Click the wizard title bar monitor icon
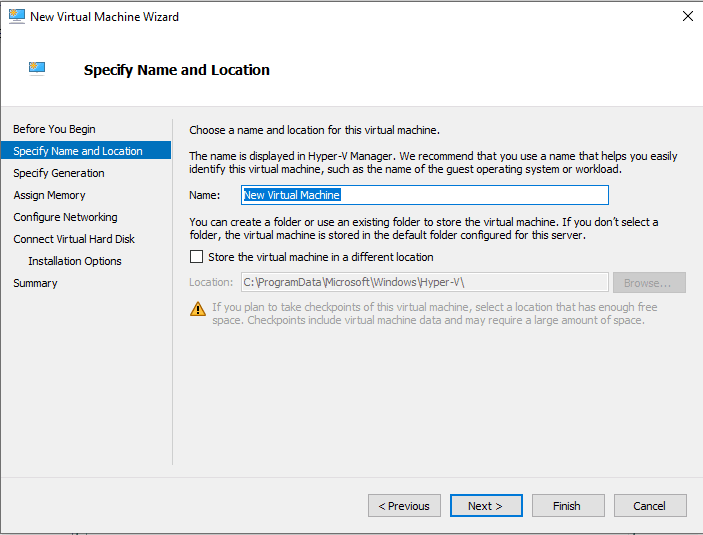Viewport: 703px width, 535px height. (17, 16)
